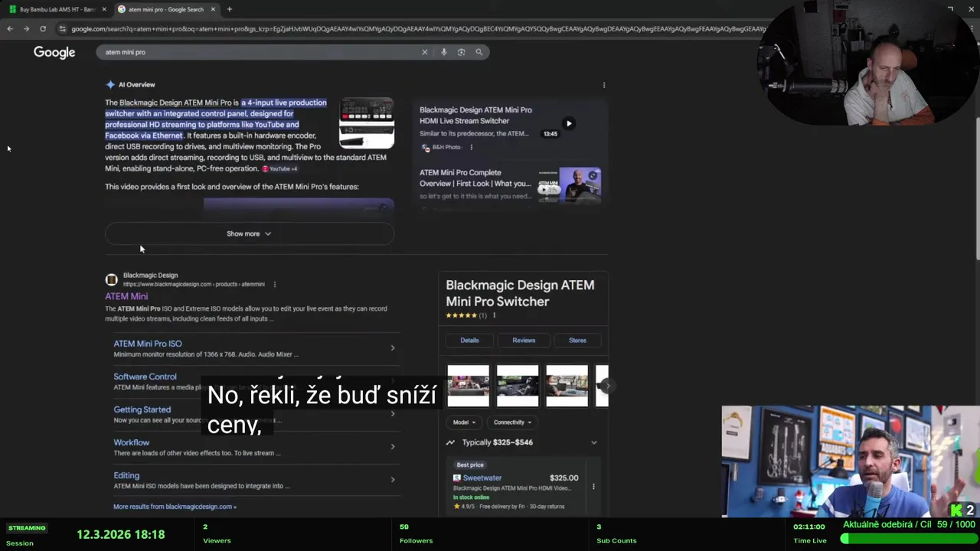
Task: Click the Sweetwater store logo icon
Action: point(456,478)
